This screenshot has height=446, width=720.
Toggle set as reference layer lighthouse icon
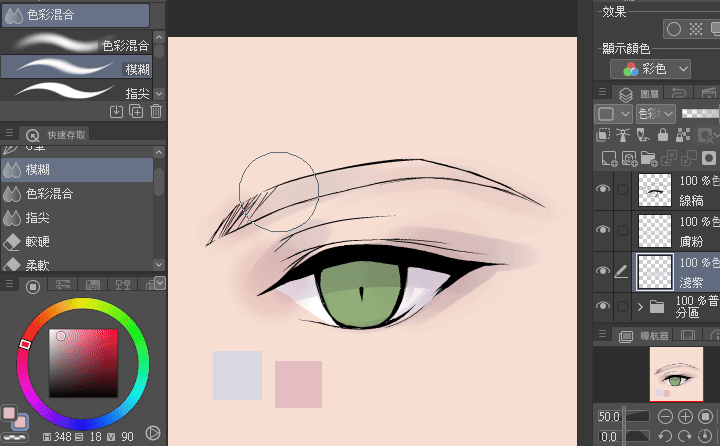(x=623, y=135)
